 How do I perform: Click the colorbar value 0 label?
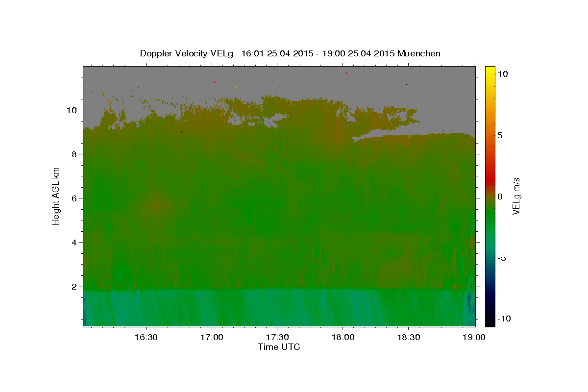[500, 196]
